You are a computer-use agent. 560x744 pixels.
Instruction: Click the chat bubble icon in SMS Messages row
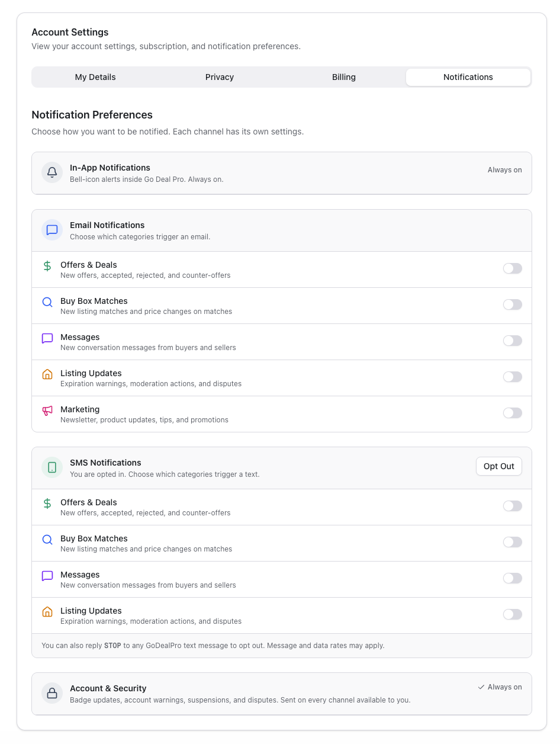coord(47,576)
